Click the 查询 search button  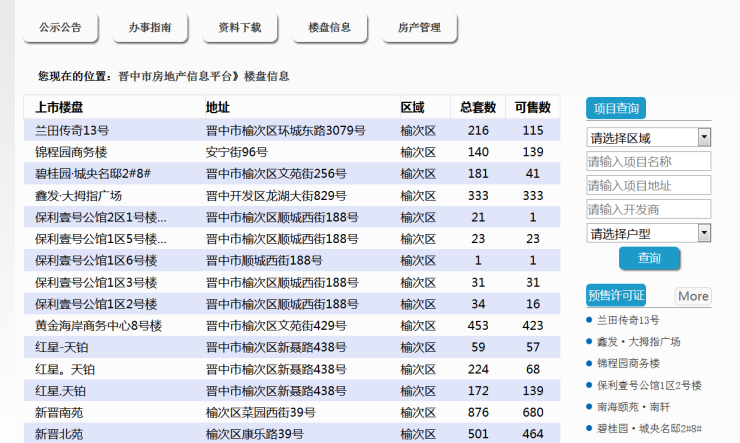pyautogui.click(x=649, y=259)
